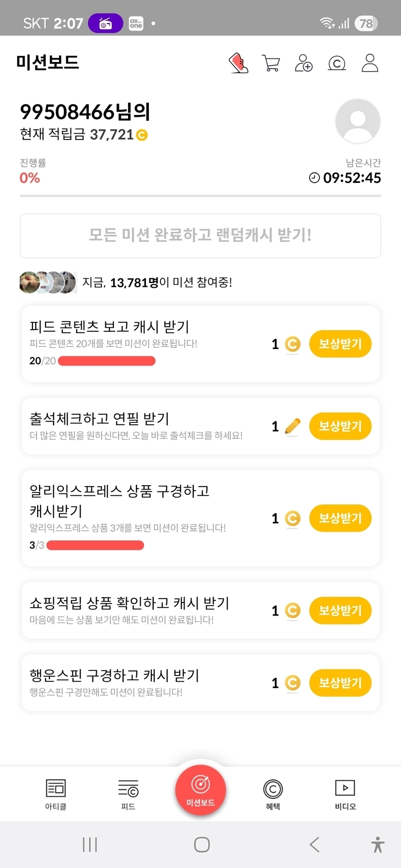Screen dimensions: 401x868
Task: Switch to the 피드 tab
Action: (128, 794)
